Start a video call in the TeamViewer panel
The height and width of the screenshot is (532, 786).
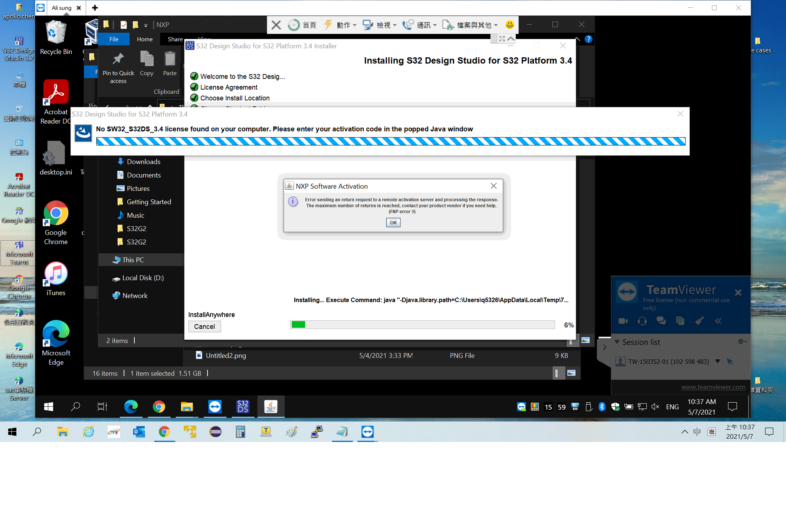(623, 321)
